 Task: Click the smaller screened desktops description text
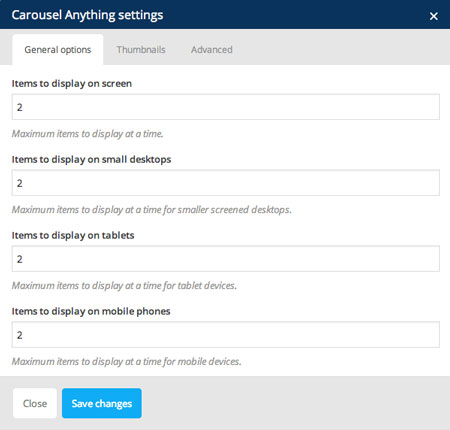click(x=152, y=210)
